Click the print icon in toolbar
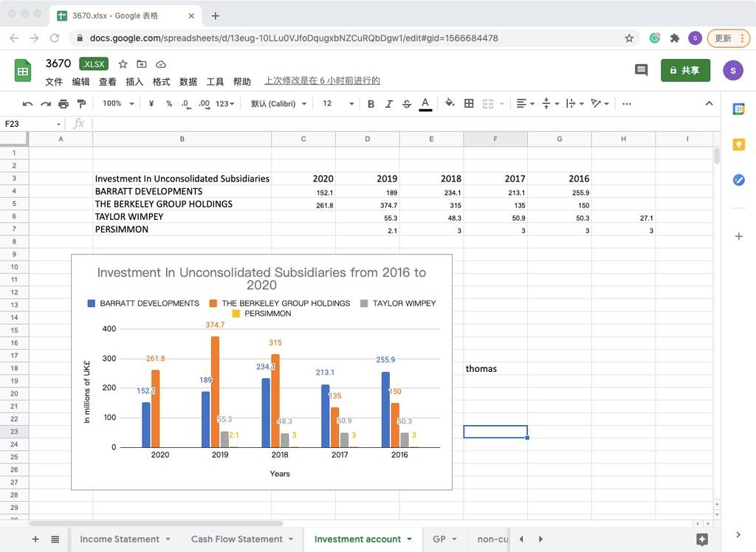 [63, 103]
